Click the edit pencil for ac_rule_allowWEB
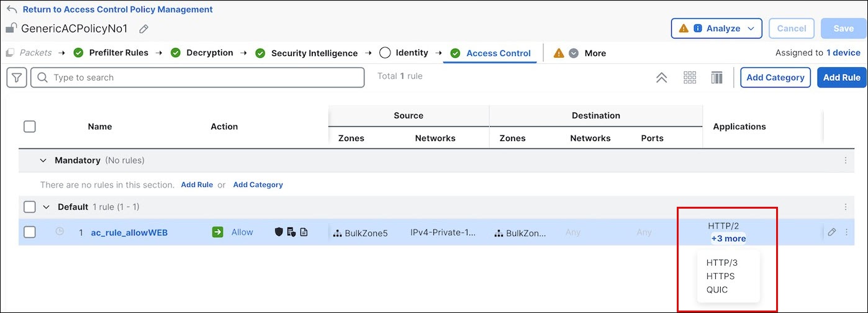This screenshot has height=313, width=868. (832, 232)
